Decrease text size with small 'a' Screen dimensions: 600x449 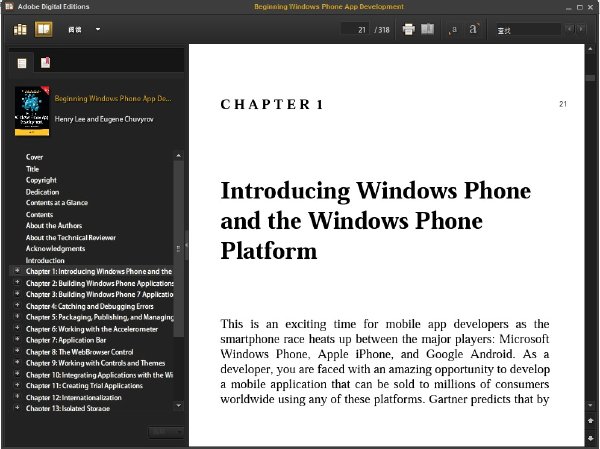[453, 29]
